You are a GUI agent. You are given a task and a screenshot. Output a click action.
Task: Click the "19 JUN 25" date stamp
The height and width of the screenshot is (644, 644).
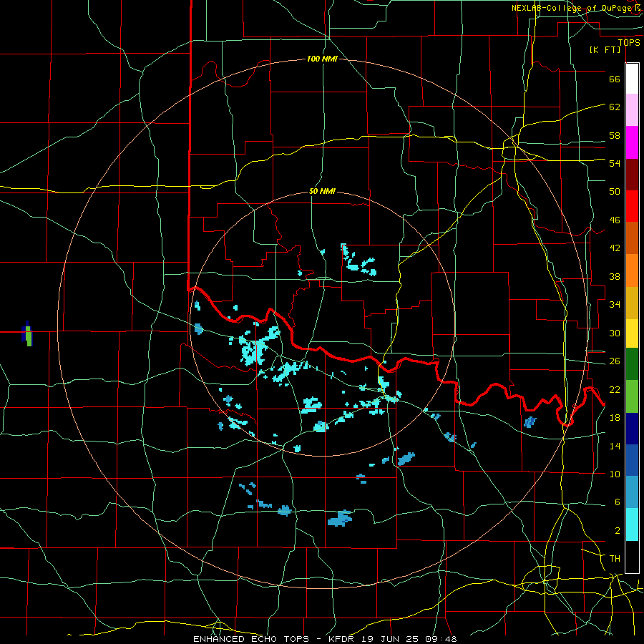390,639
